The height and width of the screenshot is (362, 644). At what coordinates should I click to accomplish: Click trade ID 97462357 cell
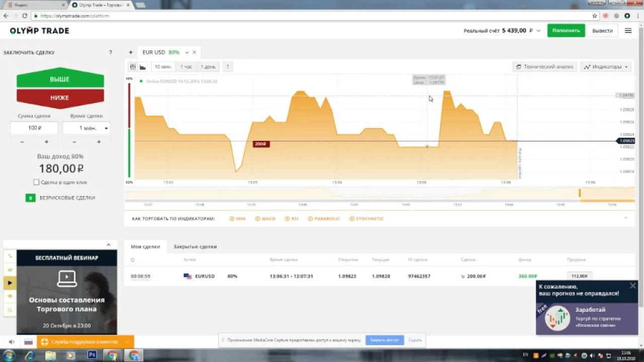pos(419,276)
